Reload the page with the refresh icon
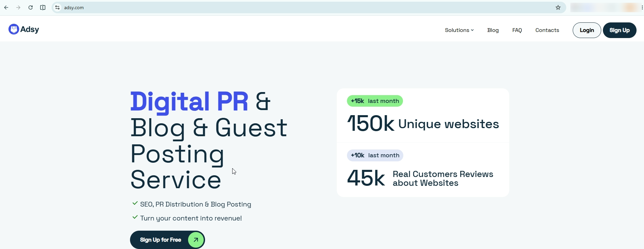The width and height of the screenshot is (644, 249). (31, 7)
